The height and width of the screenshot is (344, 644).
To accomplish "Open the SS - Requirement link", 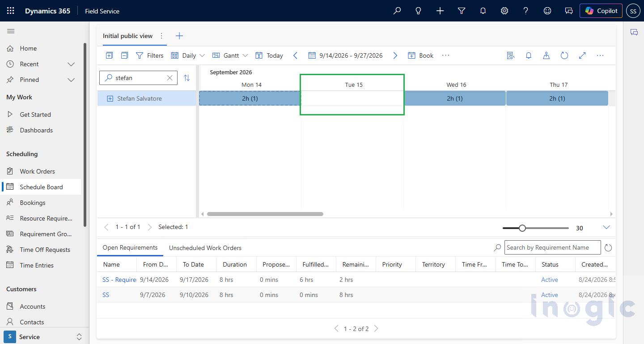I will point(119,280).
